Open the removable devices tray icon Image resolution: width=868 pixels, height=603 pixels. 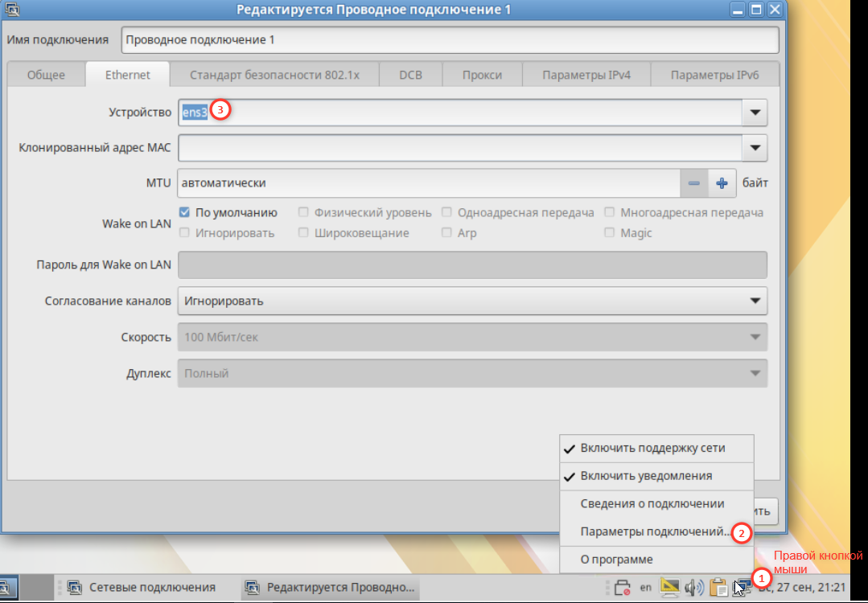(622, 587)
